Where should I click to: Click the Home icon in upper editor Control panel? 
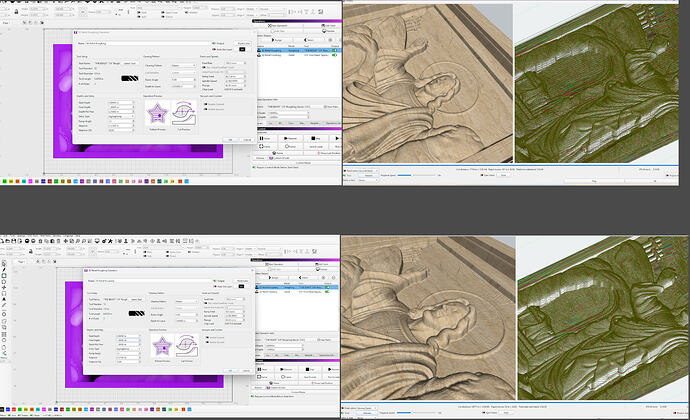(x=274, y=153)
